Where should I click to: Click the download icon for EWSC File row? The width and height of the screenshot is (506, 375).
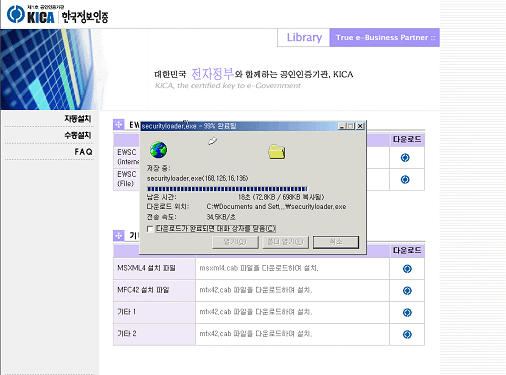(x=405, y=180)
